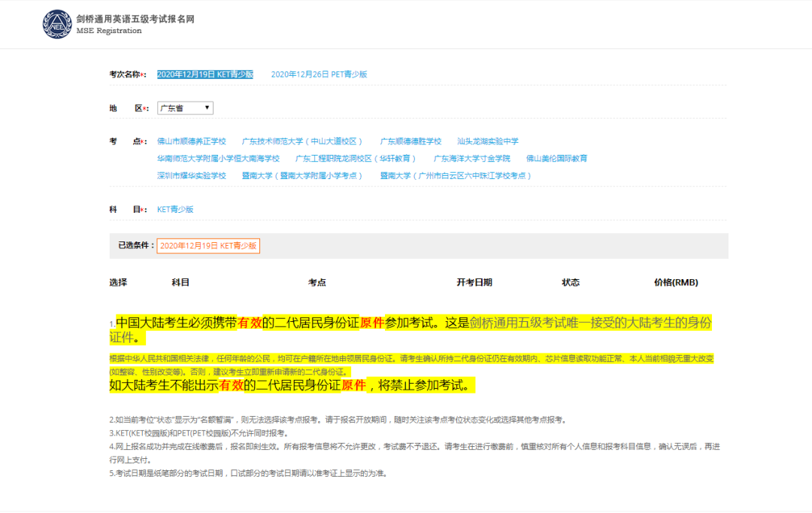
Task: Click notice 2 about 名额暂满 status
Action: (338, 420)
